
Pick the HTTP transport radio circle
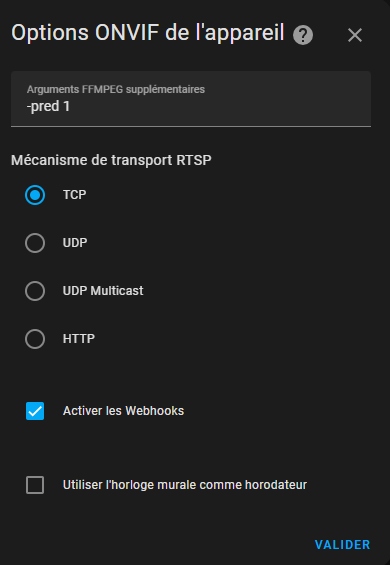click(35, 339)
